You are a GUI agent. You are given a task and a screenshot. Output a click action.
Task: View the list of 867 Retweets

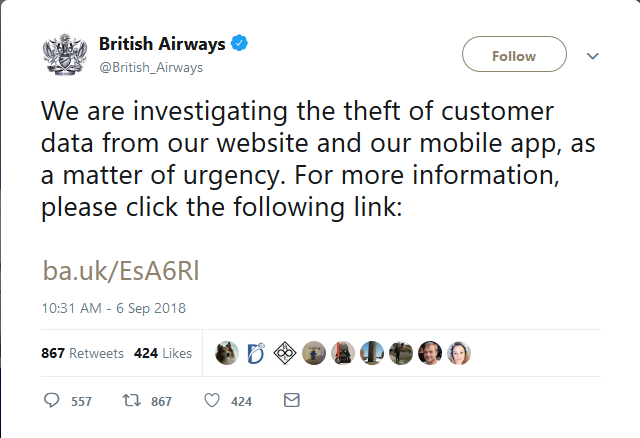coord(83,353)
